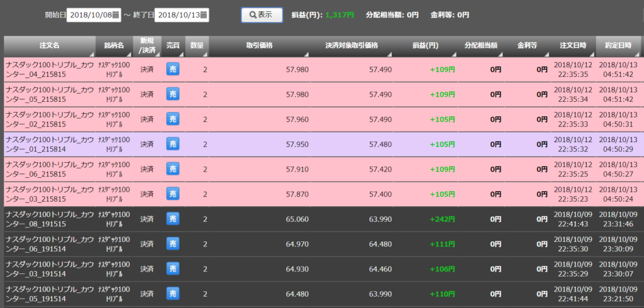Open the start date calendar icon
Screen dimensions: 644x308
(x=116, y=15)
